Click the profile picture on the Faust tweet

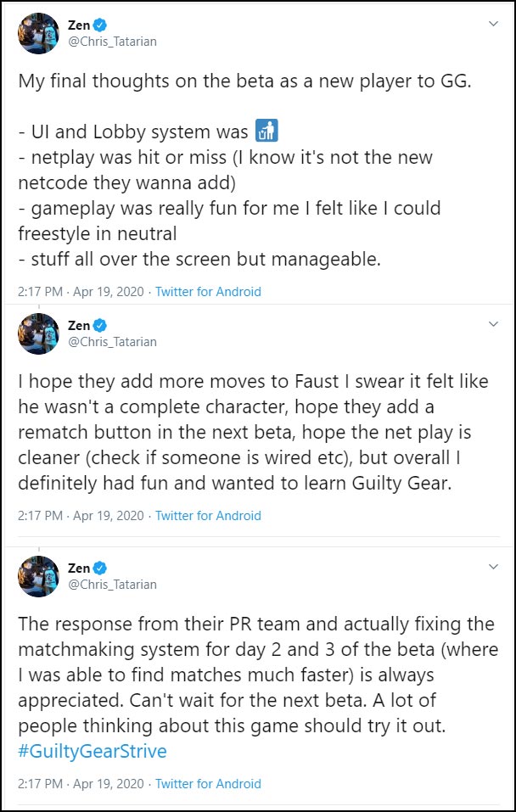(x=39, y=333)
